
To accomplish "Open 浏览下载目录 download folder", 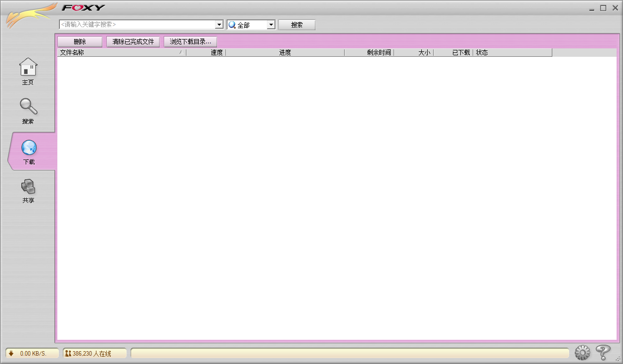I will (x=190, y=42).
